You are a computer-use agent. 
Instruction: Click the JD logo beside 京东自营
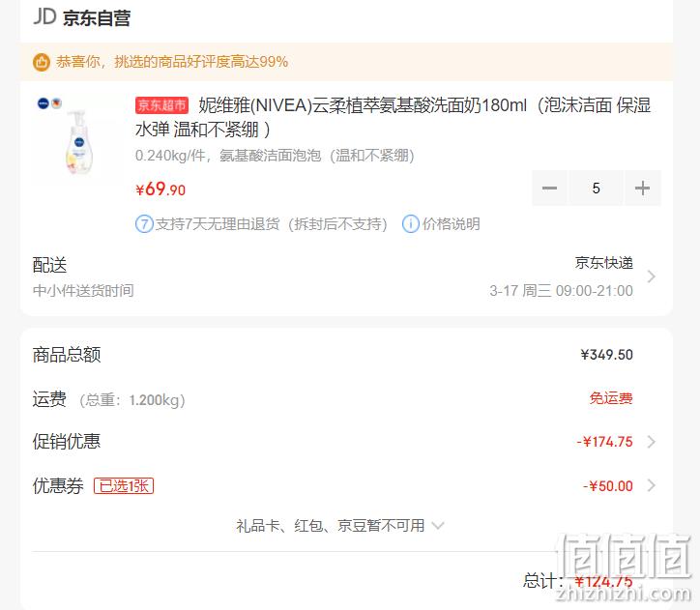pos(44,17)
